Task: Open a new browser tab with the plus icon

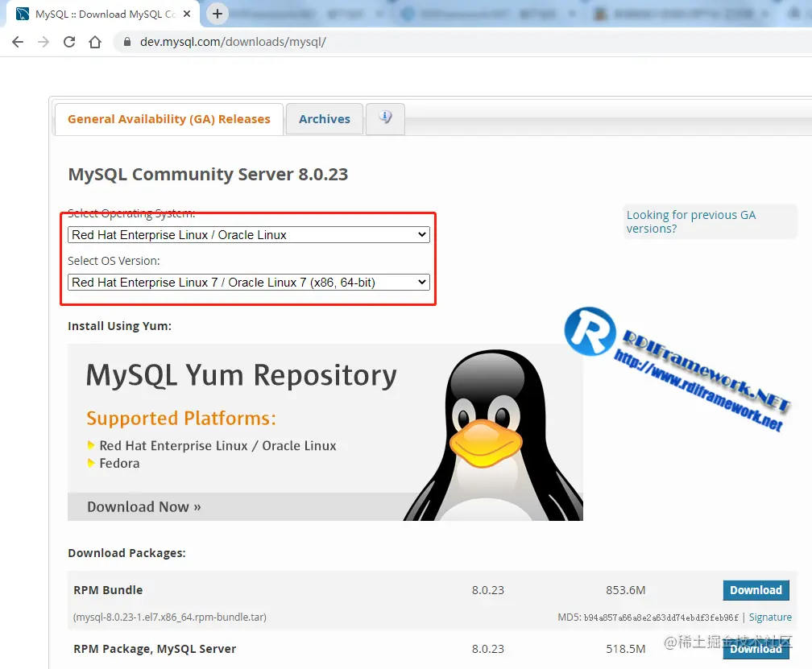Action: coord(217,14)
